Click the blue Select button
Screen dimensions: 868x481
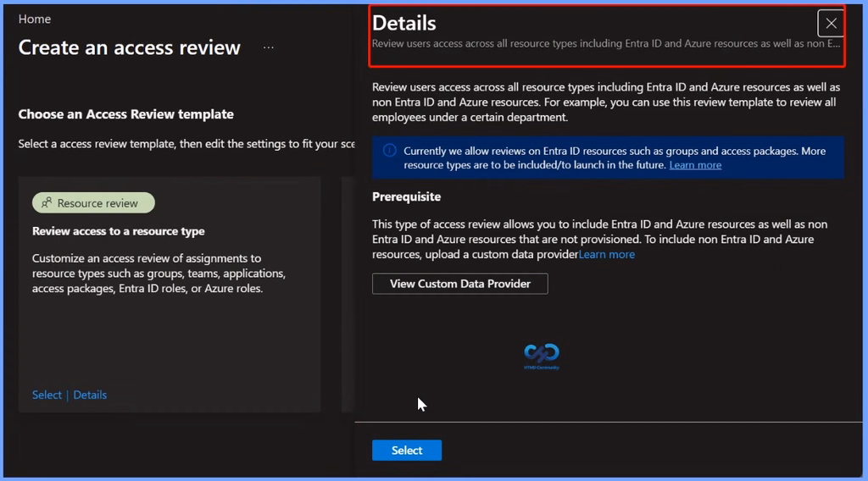point(407,450)
